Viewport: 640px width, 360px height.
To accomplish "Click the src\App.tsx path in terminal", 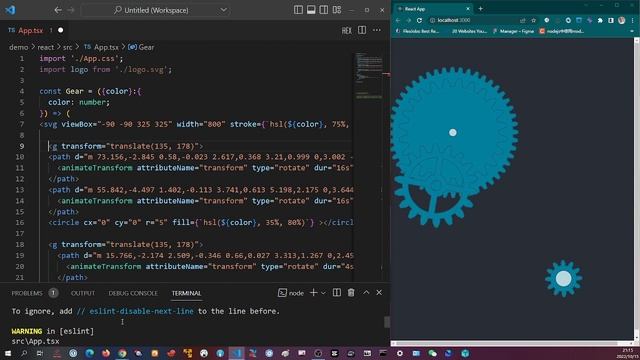I will click(36, 341).
